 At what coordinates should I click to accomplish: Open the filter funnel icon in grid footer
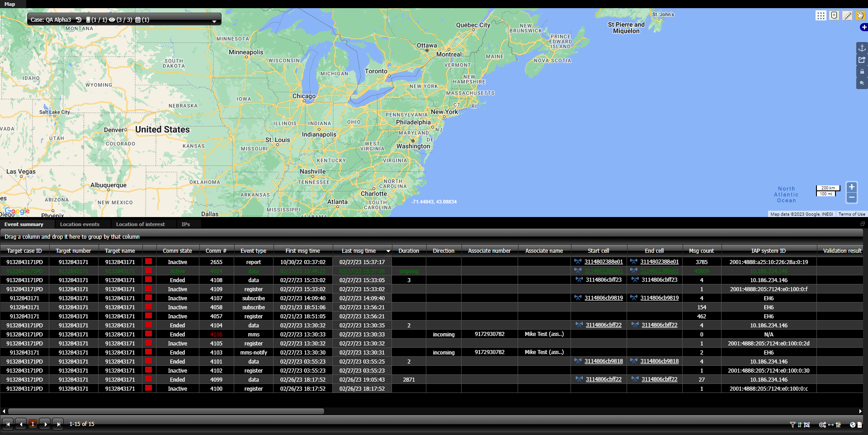coord(793,425)
